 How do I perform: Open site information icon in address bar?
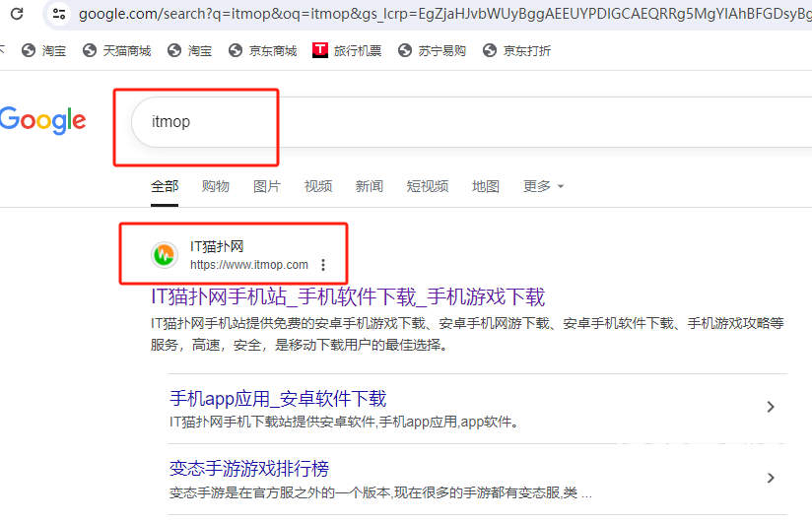(59, 14)
